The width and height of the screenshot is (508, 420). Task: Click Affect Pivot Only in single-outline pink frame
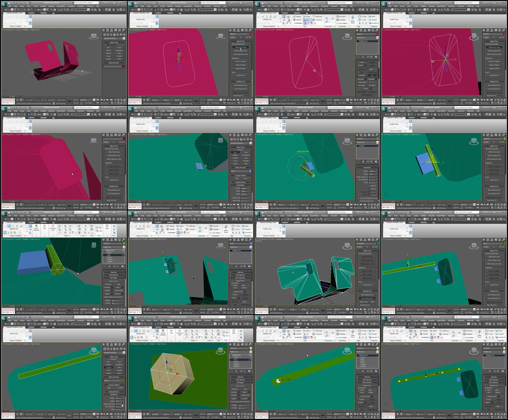240,47
